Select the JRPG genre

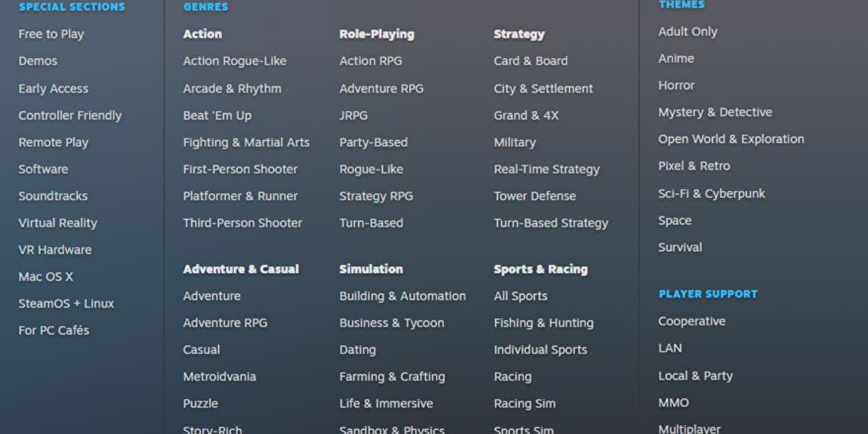353,115
